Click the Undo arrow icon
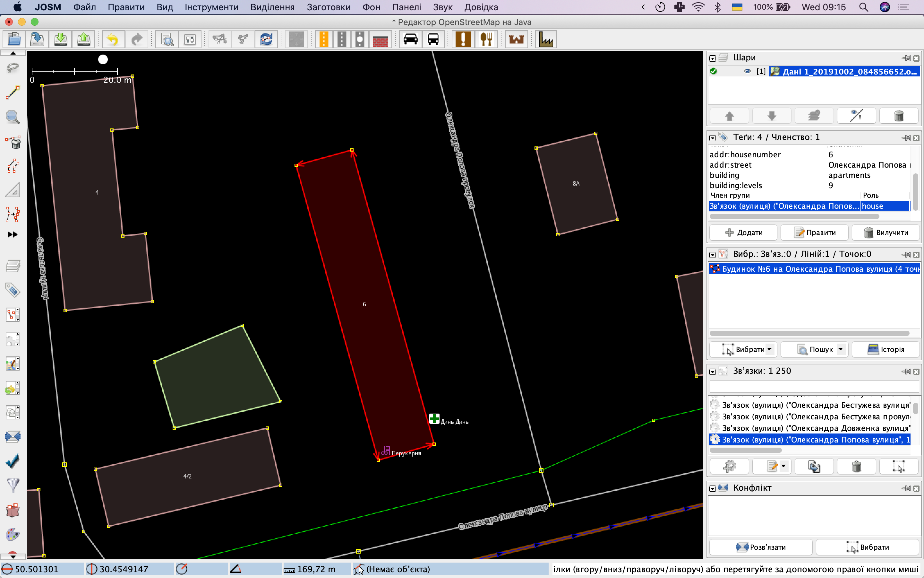 (113, 39)
